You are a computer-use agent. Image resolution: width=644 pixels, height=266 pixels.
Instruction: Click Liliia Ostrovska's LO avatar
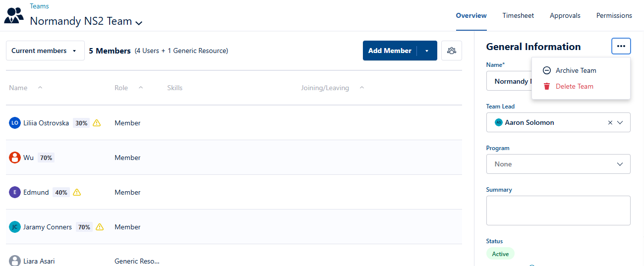15,123
